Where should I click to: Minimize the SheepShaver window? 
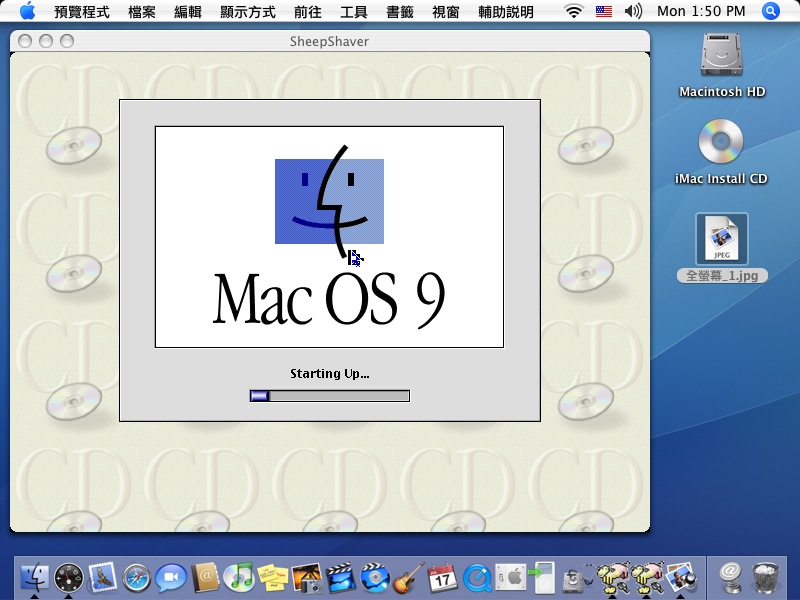pos(46,41)
